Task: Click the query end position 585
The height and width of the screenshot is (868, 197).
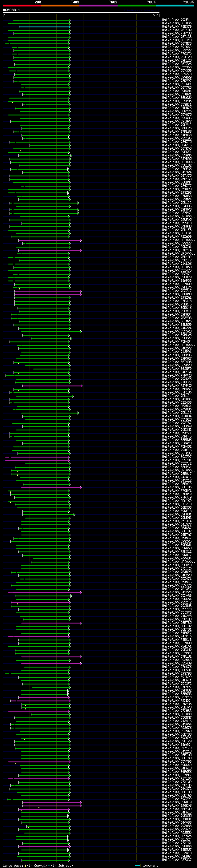Action: click(155, 15)
